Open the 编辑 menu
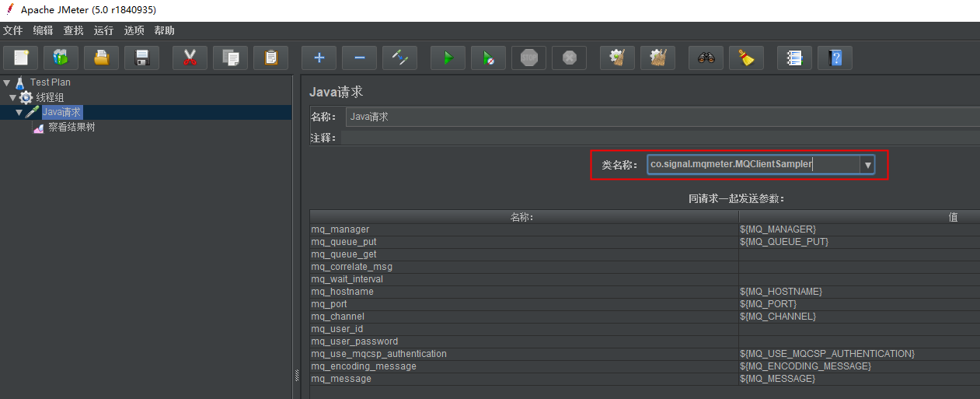This screenshot has width=980, height=399. point(44,30)
